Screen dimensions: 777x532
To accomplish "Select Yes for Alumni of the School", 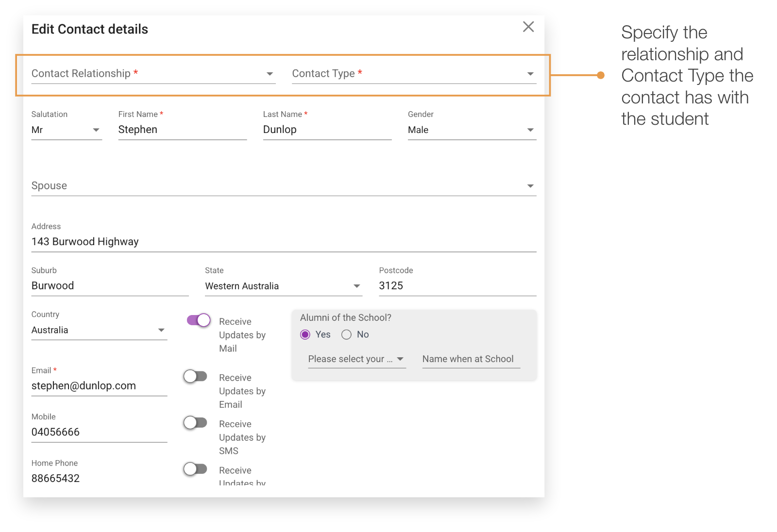I will click(x=305, y=334).
